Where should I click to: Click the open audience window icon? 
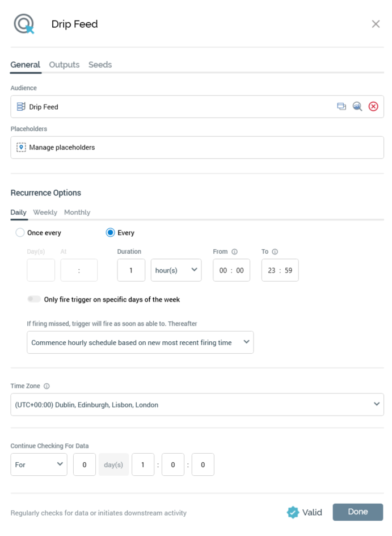pos(342,106)
